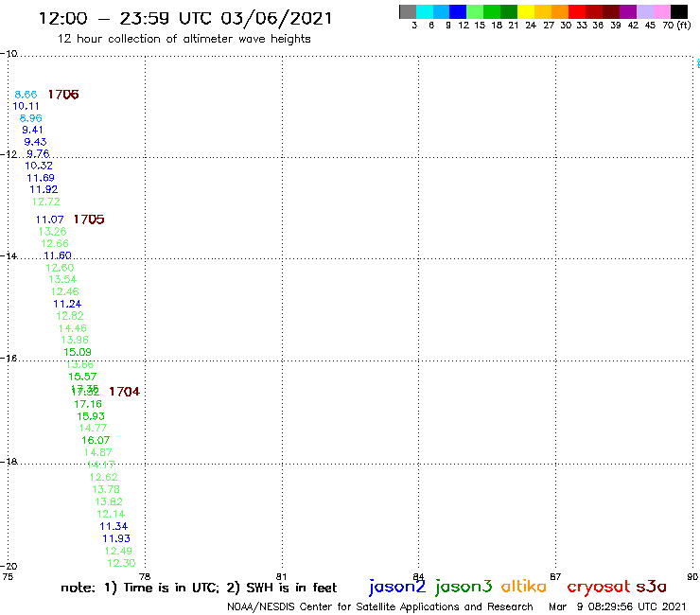Select the 10.32 wave height value

(39, 166)
